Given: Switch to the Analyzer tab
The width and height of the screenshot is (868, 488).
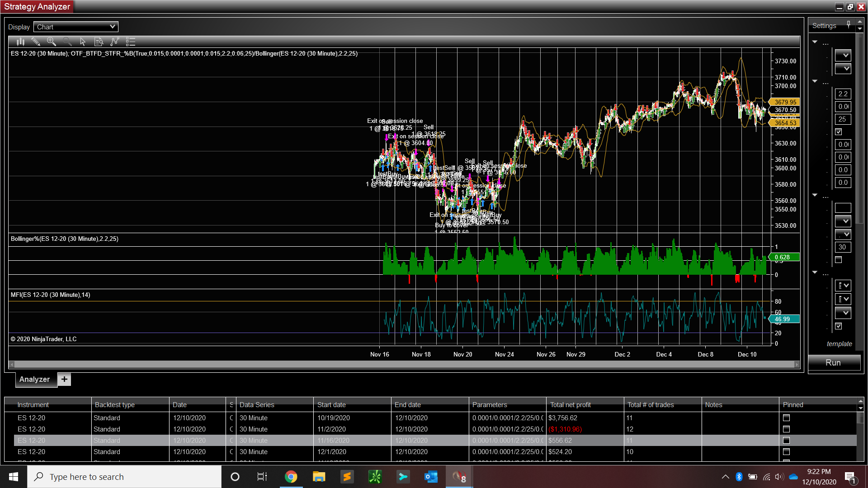Looking at the screenshot, I should [34, 380].
